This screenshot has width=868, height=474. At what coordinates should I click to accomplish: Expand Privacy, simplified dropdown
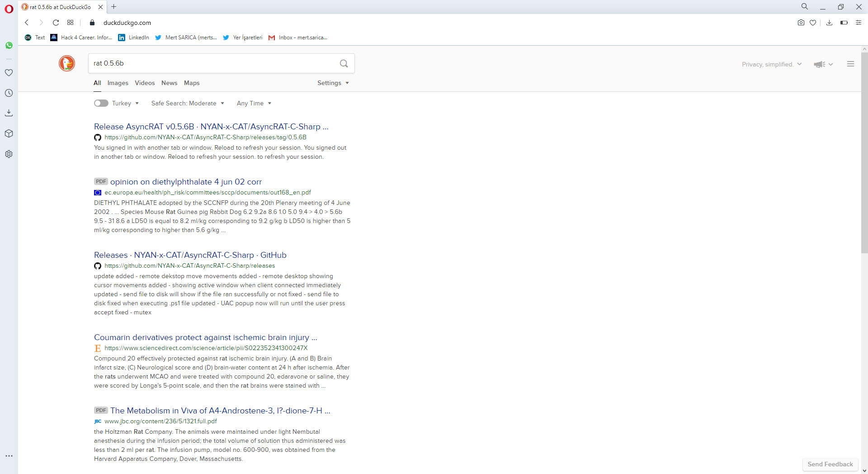coord(772,64)
